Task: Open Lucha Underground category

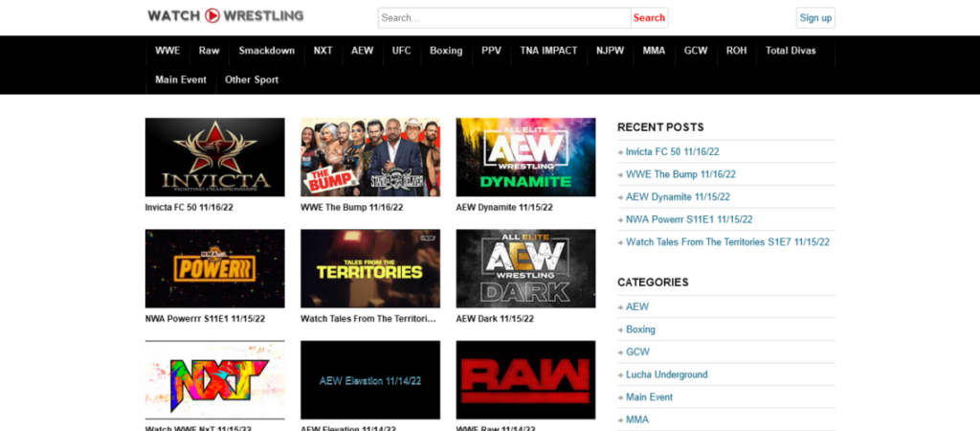Action: [666, 374]
